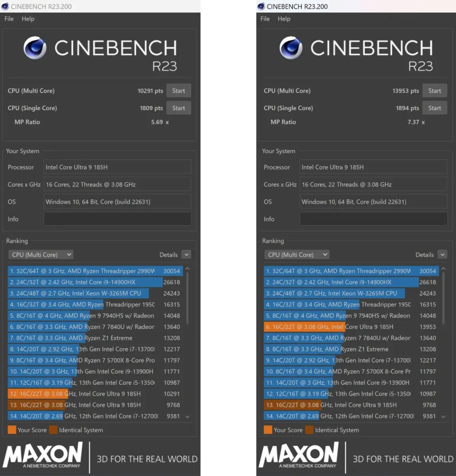Select the Ryzen Z1 Extreme row, left window

coord(95,338)
